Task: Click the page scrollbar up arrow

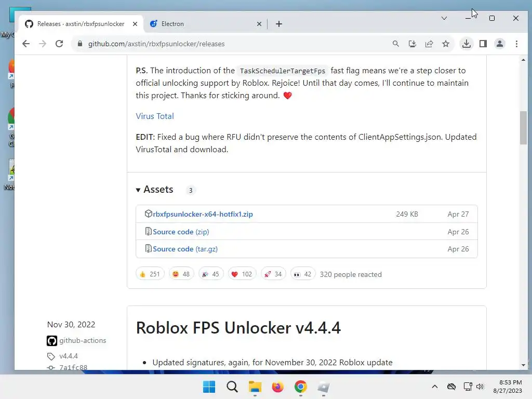Action: point(523,60)
